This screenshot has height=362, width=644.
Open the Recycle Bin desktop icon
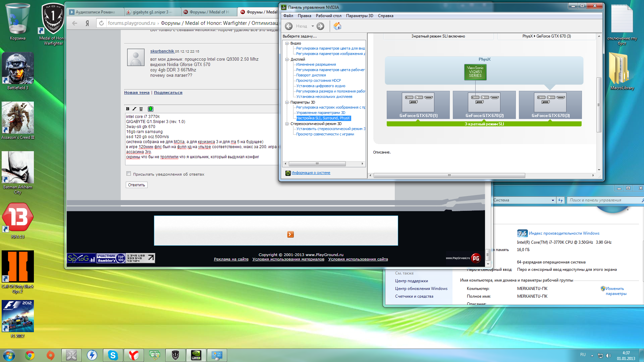(x=18, y=22)
